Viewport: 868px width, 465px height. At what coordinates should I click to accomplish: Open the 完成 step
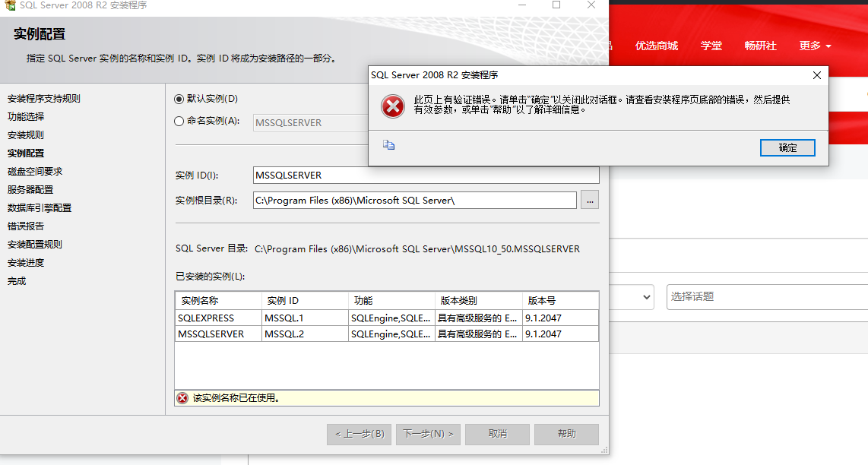[17, 281]
